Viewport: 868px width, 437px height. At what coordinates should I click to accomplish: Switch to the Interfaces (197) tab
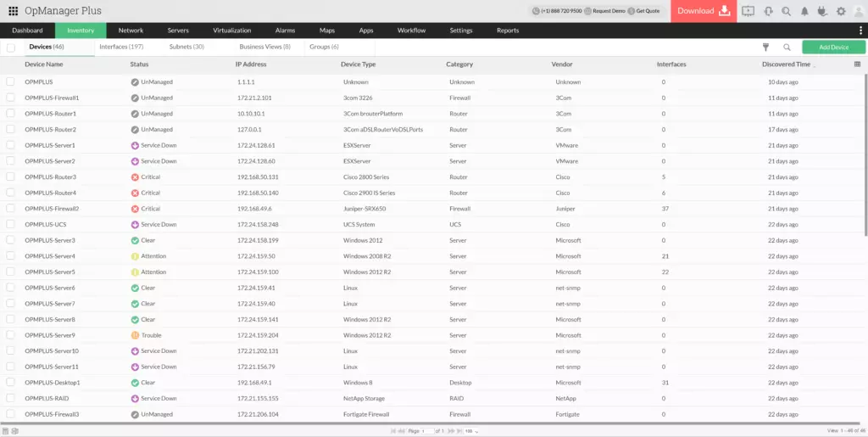coord(121,47)
